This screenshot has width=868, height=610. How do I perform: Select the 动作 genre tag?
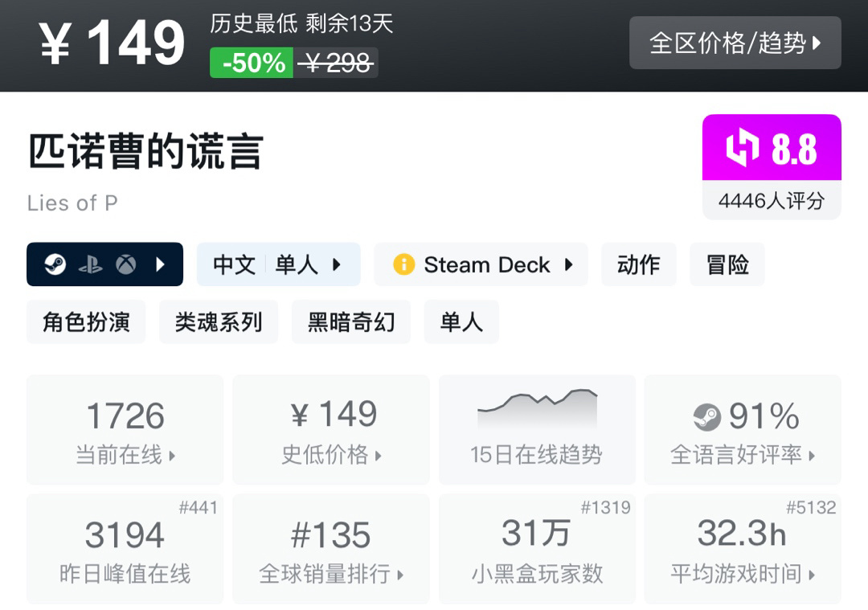click(x=638, y=264)
